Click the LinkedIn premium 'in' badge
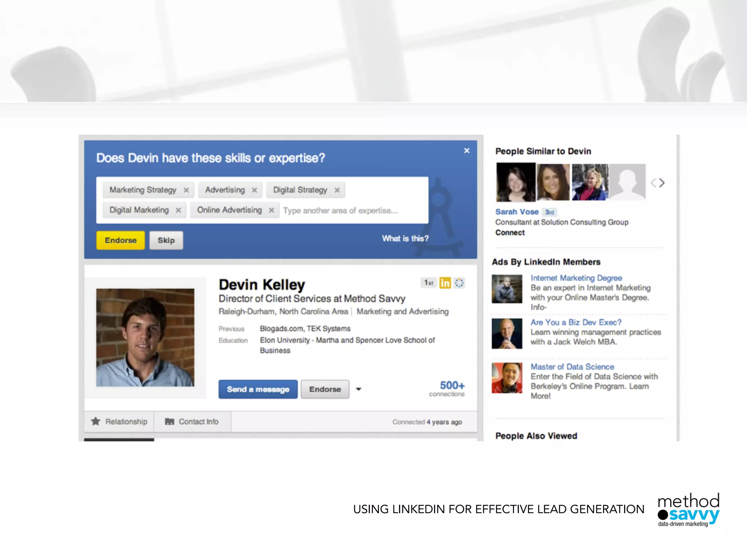Viewport: 747px width, 560px height. (x=445, y=283)
